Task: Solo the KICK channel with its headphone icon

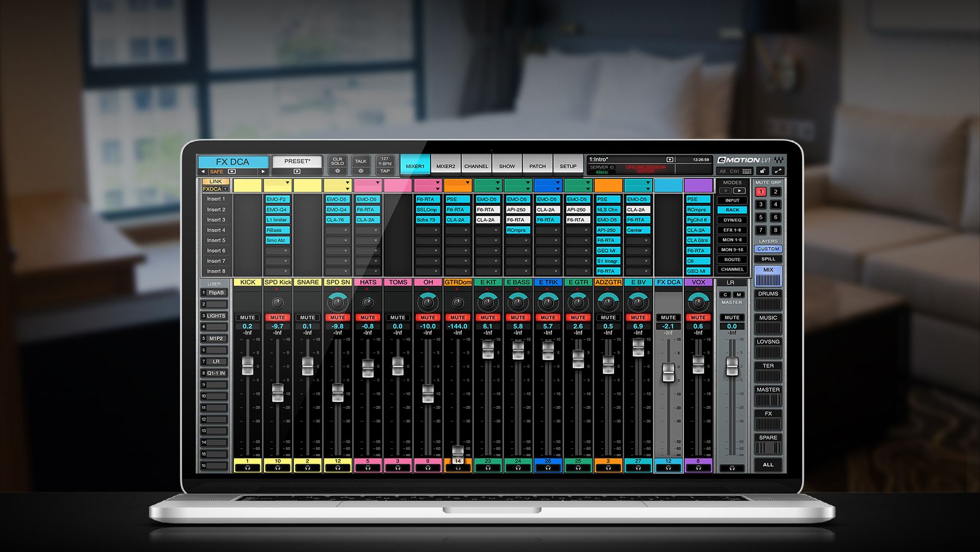Action: click(248, 468)
